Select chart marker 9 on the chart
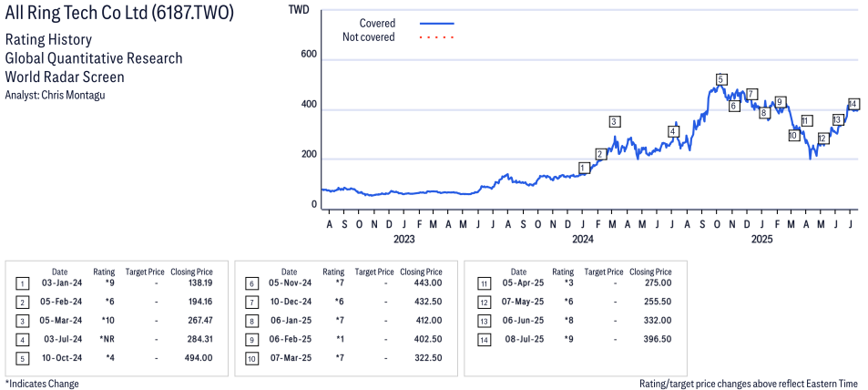 tap(780, 102)
